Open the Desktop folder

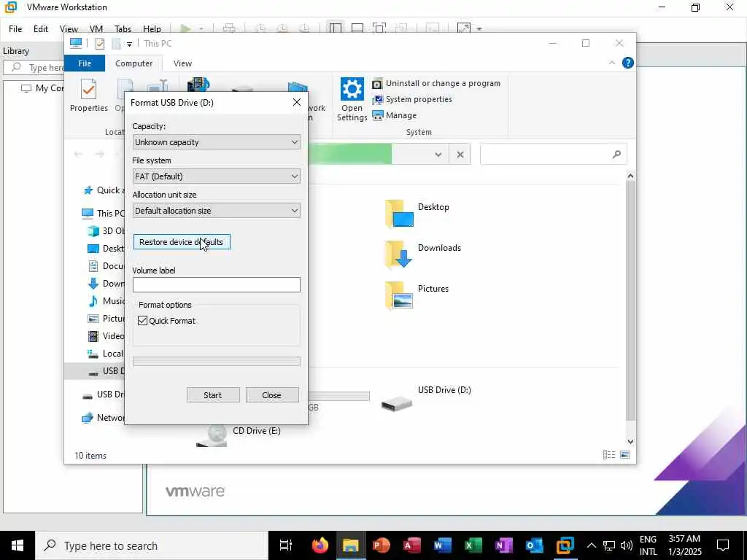(x=417, y=214)
